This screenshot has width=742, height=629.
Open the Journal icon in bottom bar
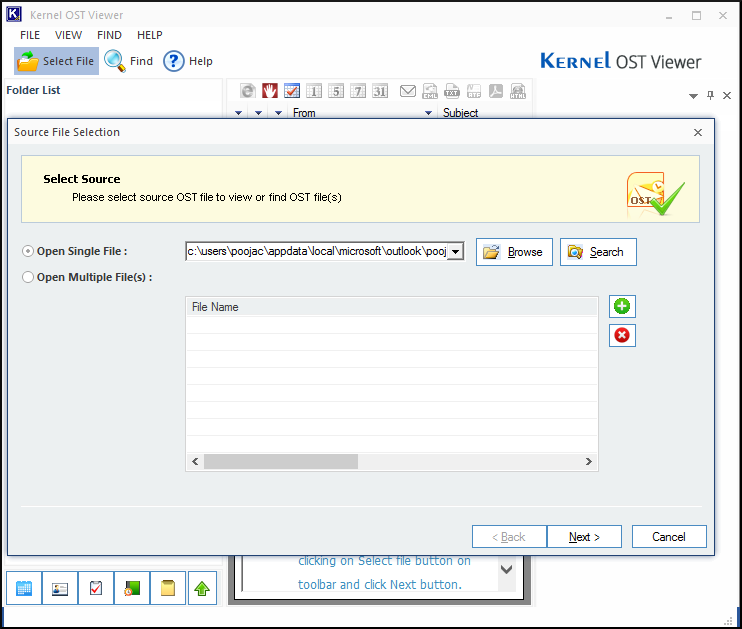(132, 588)
